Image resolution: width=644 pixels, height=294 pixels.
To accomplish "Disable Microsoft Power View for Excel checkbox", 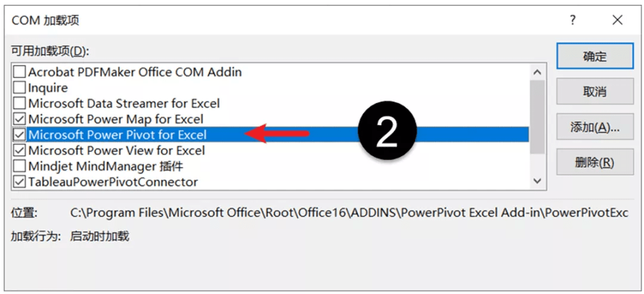I will click(20, 150).
